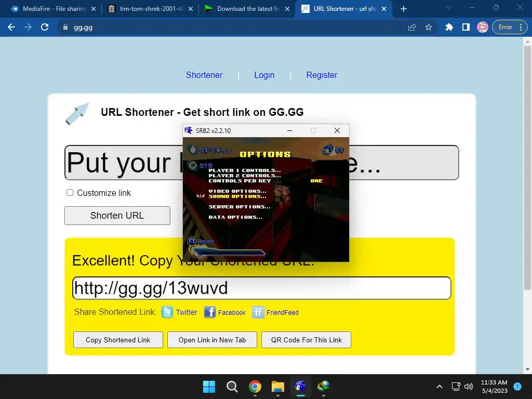Viewport: 532px width, 399px height.
Task: Select the shortened URL field gg.gg/13wuvd
Action: pyautogui.click(x=262, y=288)
